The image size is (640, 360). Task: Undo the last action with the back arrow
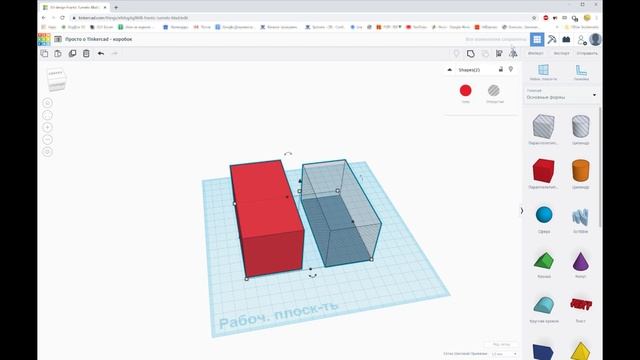coord(101,53)
